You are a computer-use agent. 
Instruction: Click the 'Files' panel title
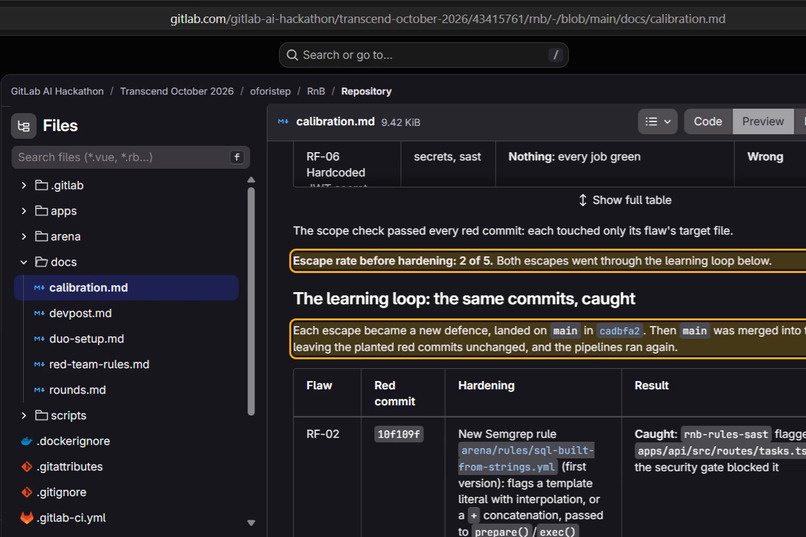(x=60, y=126)
